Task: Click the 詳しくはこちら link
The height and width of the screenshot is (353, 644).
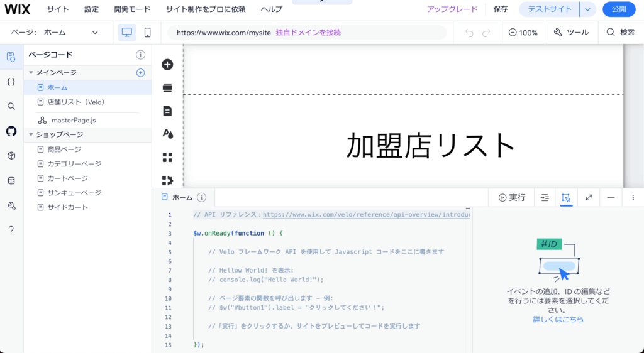Action: [558, 319]
